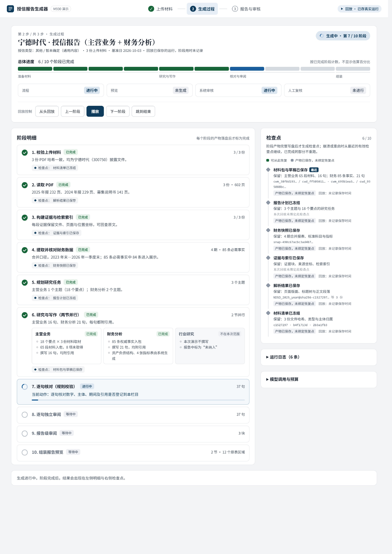This screenshot has width=392, height=554.
Task: Click the play triangle icon in 回放 · 已存真实运行
Action: point(342,9)
